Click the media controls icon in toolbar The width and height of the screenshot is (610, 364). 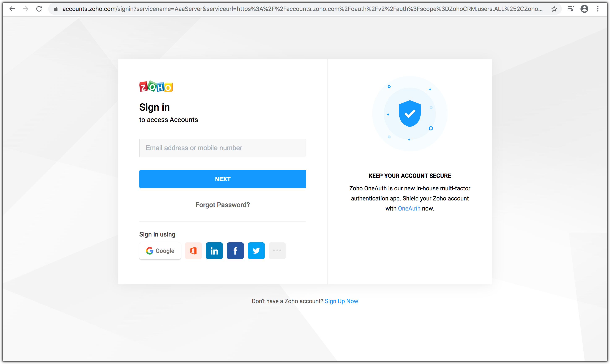(571, 9)
